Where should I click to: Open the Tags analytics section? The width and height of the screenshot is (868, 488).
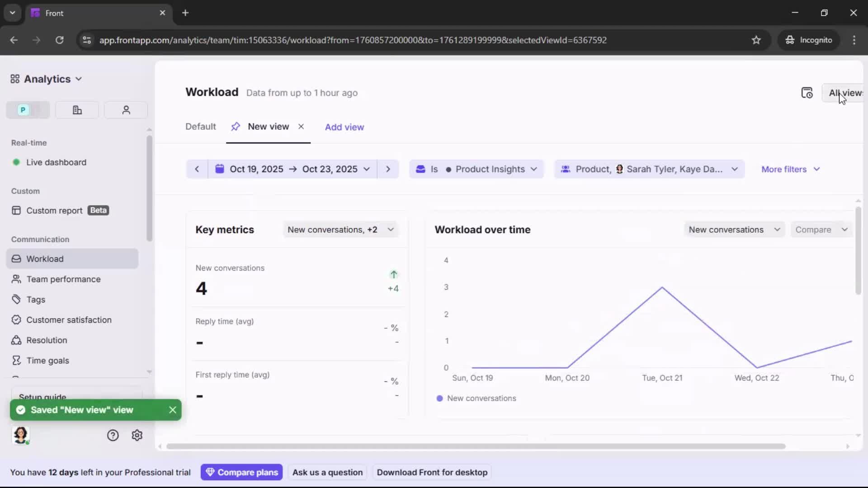(36, 299)
